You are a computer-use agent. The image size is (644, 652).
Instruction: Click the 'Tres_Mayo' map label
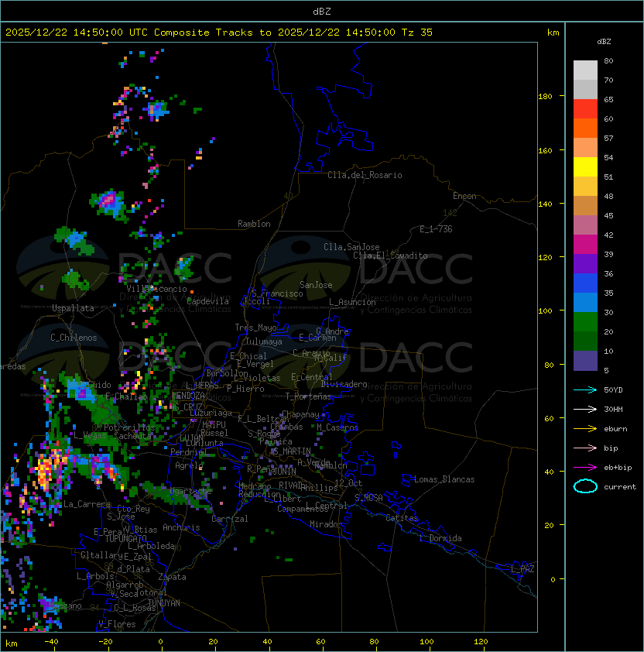pos(255,328)
